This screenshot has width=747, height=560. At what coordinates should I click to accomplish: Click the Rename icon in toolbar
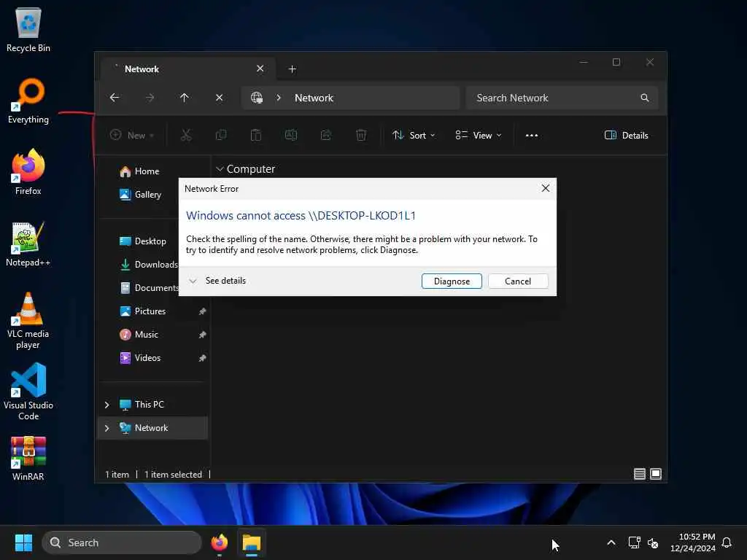(x=290, y=135)
